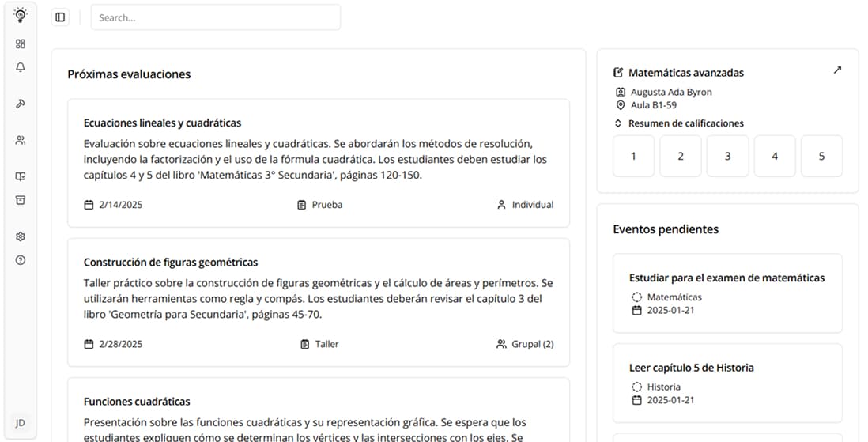The width and height of the screenshot is (868, 442).
Task: Click the gavel icon in sidebar
Action: (x=21, y=104)
